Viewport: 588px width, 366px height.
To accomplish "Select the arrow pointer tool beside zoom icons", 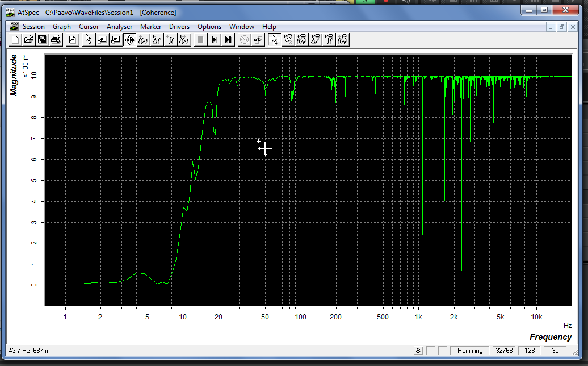I will tap(89, 39).
